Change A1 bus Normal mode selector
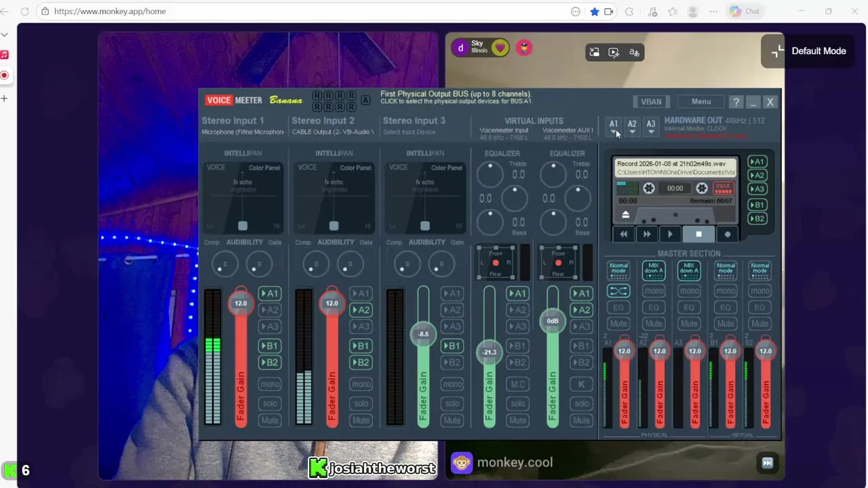 (x=618, y=270)
